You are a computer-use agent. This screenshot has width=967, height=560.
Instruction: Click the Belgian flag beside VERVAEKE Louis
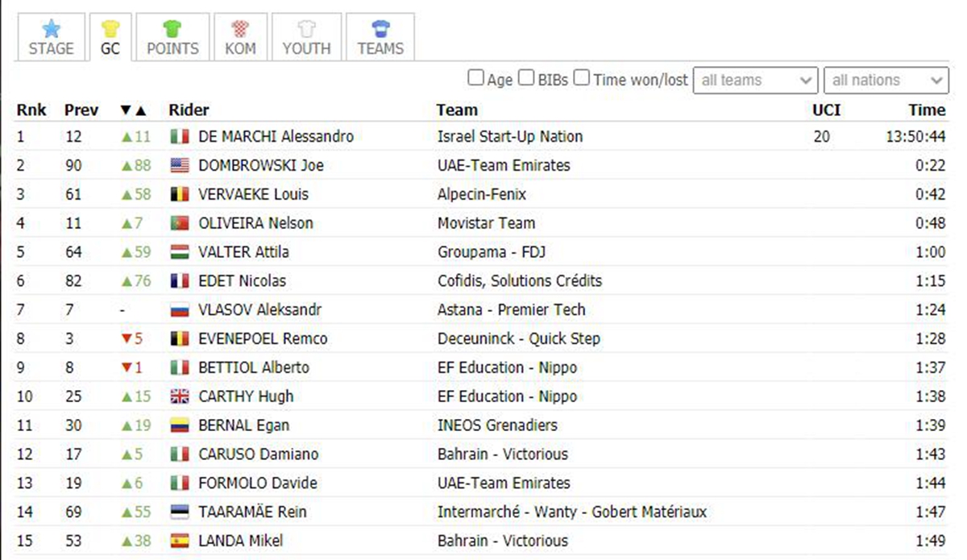pyautogui.click(x=180, y=194)
